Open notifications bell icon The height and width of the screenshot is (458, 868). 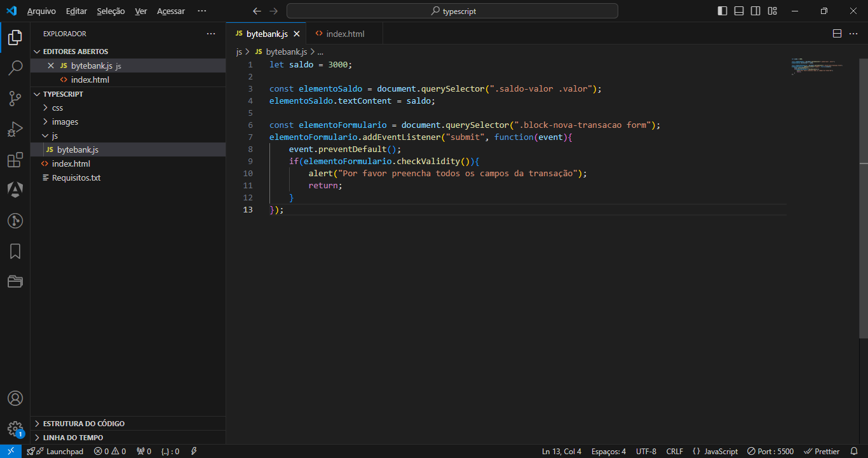[x=854, y=451]
